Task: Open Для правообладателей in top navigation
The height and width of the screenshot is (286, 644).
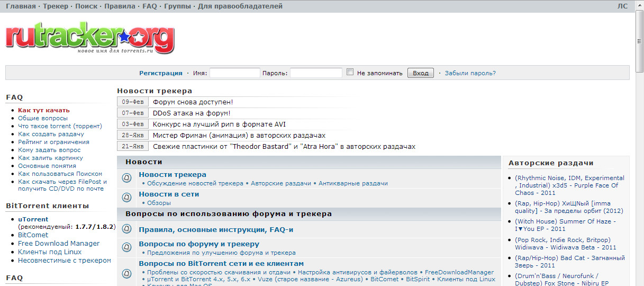Action: pyautogui.click(x=240, y=6)
